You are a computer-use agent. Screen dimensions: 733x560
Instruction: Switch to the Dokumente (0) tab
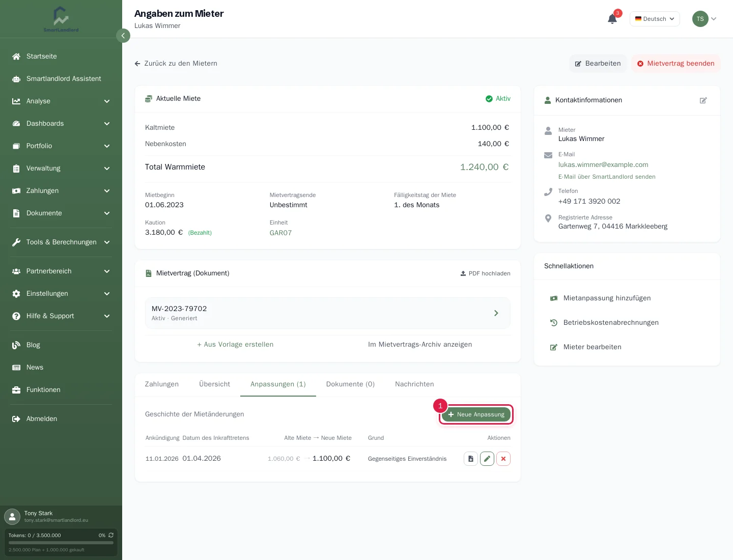(x=350, y=384)
